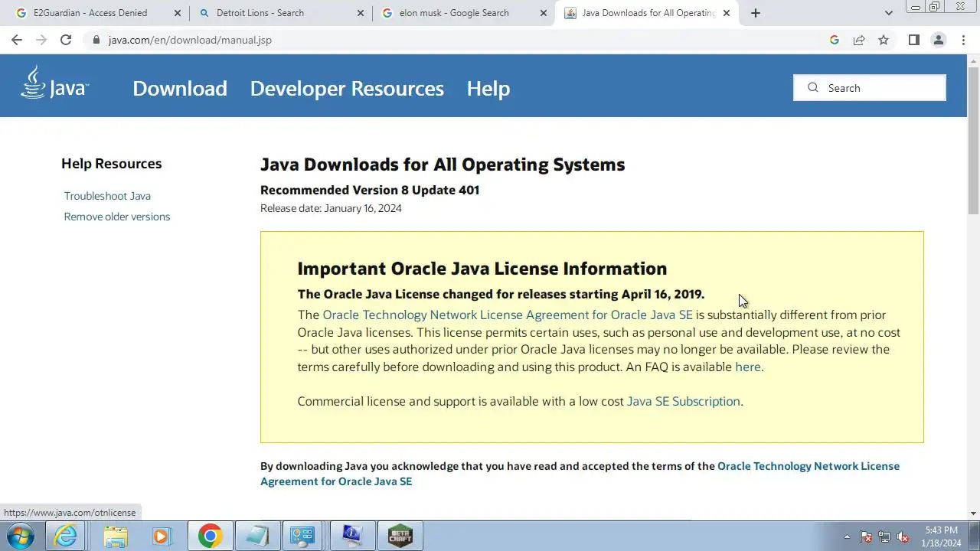Switch to elon musk - Google Search tab
This screenshot has width=980, height=551.
tap(463, 13)
